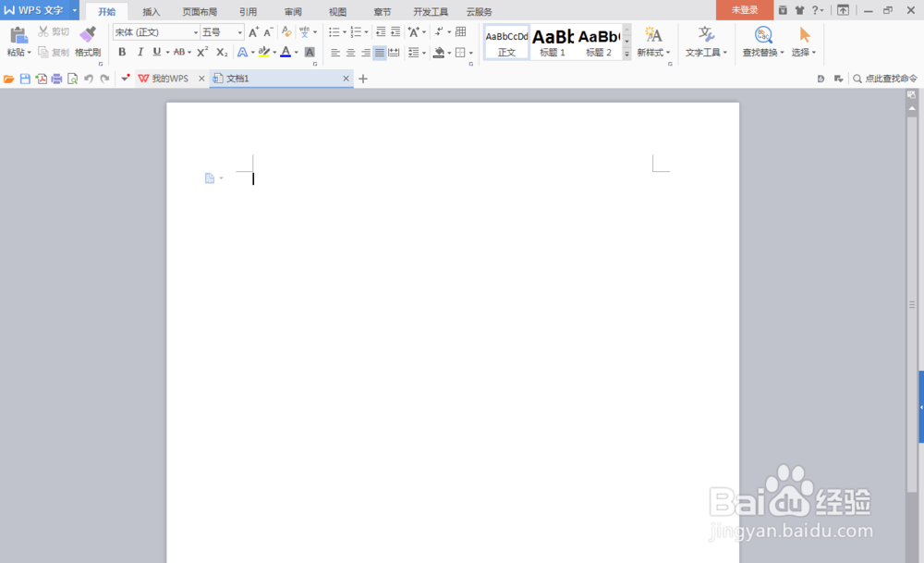The image size is (924, 563).
Task: Center align text
Action: tap(350, 53)
